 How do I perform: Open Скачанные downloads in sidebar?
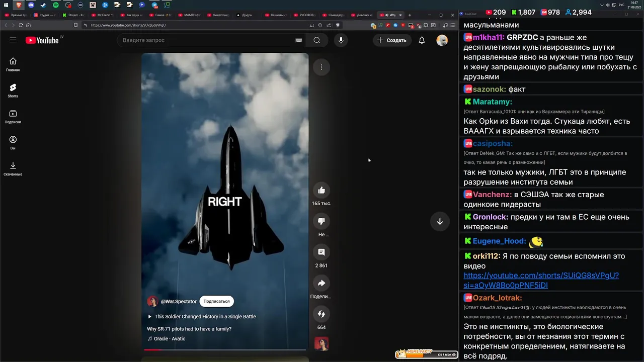(x=13, y=169)
